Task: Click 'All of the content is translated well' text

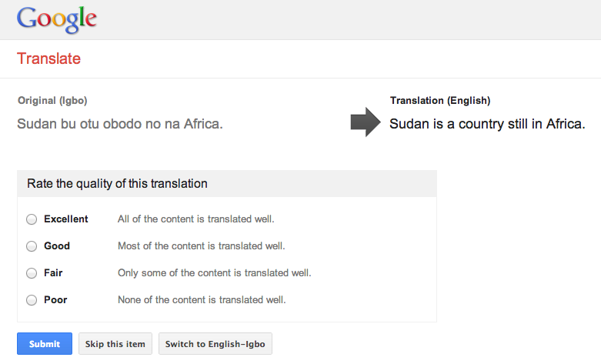Action: pyautogui.click(x=196, y=219)
